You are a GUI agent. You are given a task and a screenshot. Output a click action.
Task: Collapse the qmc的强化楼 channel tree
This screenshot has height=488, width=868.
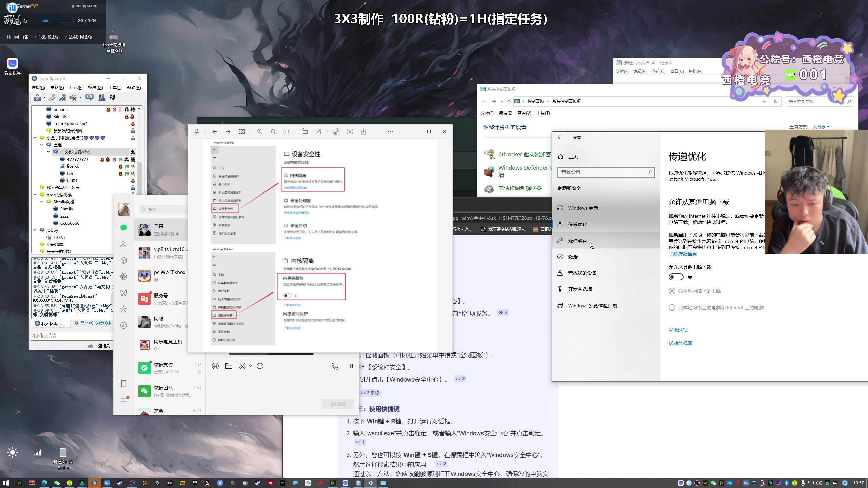(x=35, y=195)
